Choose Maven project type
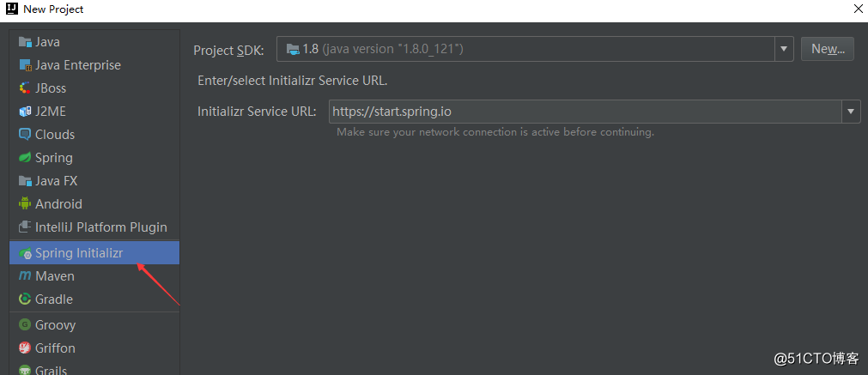 coord(94,276)
